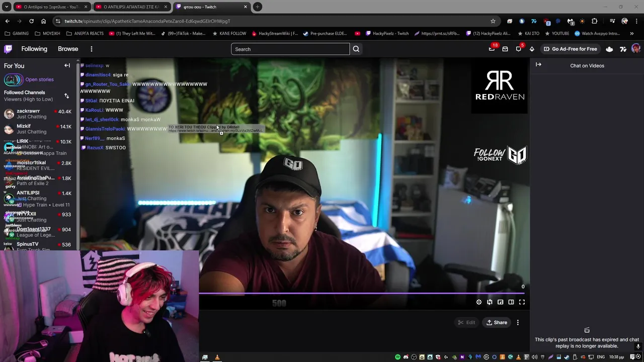
Task: Open browser extensions puzzle icon
Action: click(594, 21)
